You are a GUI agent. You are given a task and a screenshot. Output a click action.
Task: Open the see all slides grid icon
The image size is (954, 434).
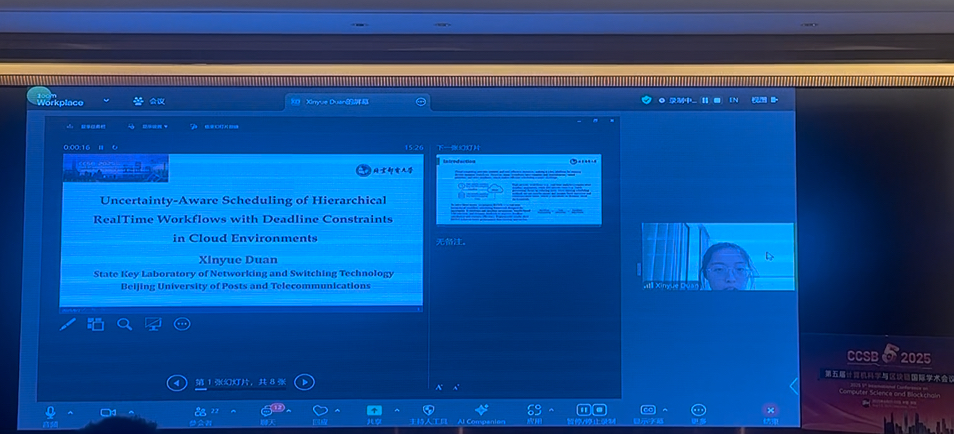(96, 324)
